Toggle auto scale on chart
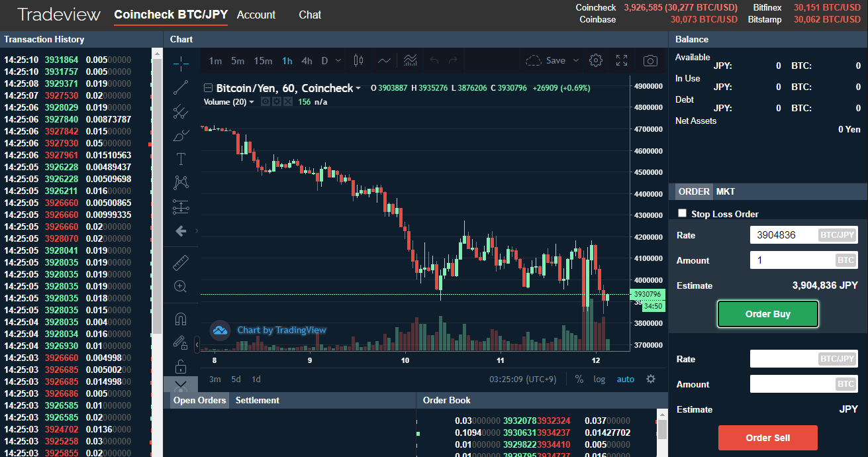Image resolution: width=868 pixels, height=457 pixels. pyautogui.click(x=626, y=380)
